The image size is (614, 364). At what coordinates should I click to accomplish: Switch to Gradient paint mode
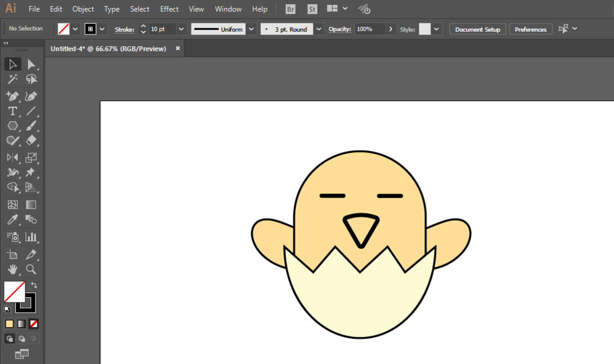pyautogui.click(x=21, y=323)
